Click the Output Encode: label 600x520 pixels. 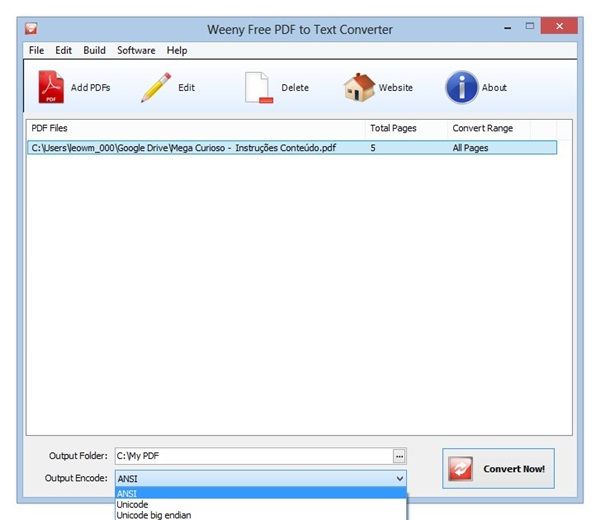(x=76, y=478)
